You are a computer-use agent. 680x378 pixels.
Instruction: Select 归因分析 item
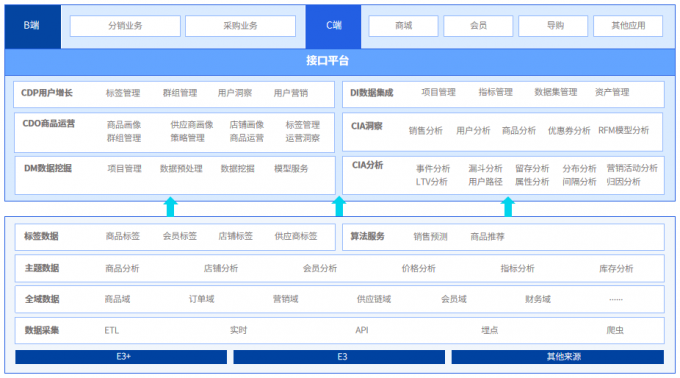623,182
